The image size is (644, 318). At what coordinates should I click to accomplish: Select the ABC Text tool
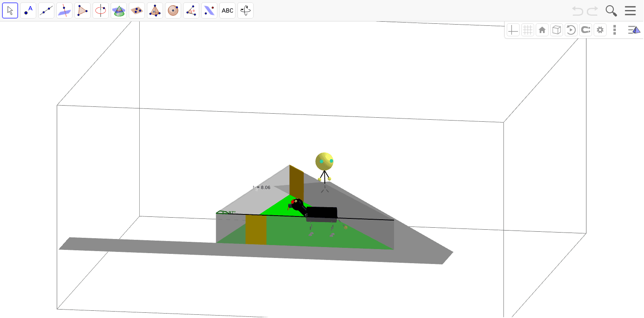[x=227, y=10]
